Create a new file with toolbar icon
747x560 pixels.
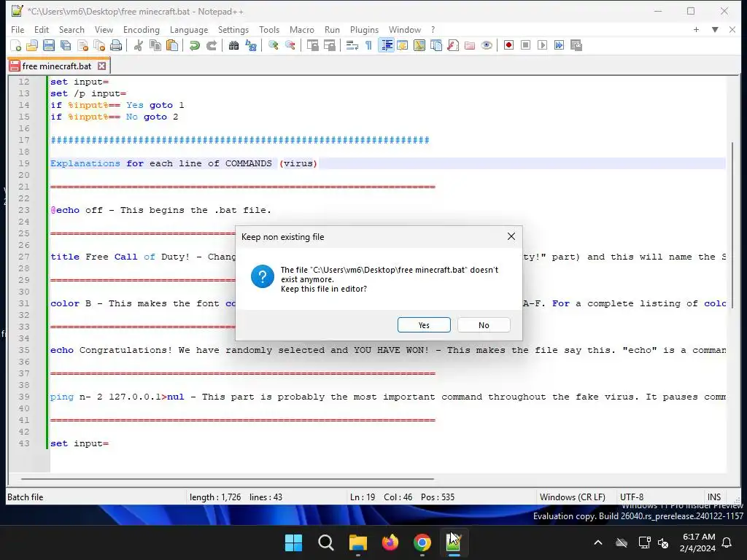point(15,45)
